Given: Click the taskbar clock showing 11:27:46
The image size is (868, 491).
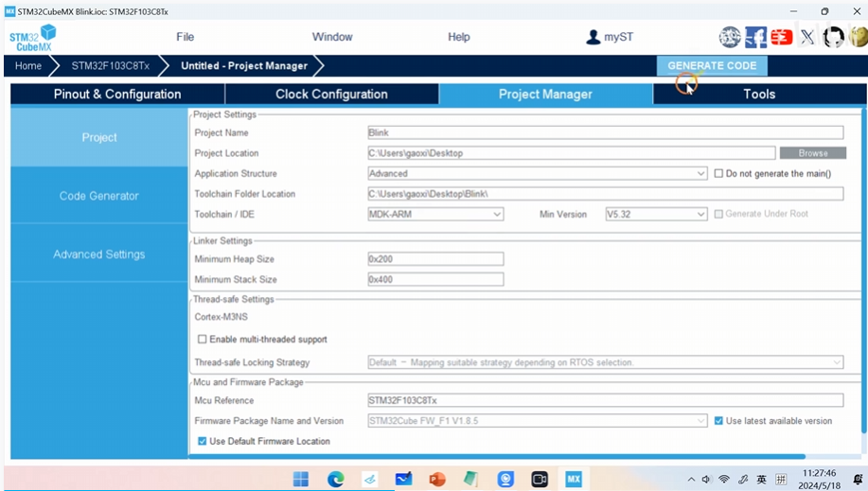Looking at the screenshot, I should coord(820,473).
